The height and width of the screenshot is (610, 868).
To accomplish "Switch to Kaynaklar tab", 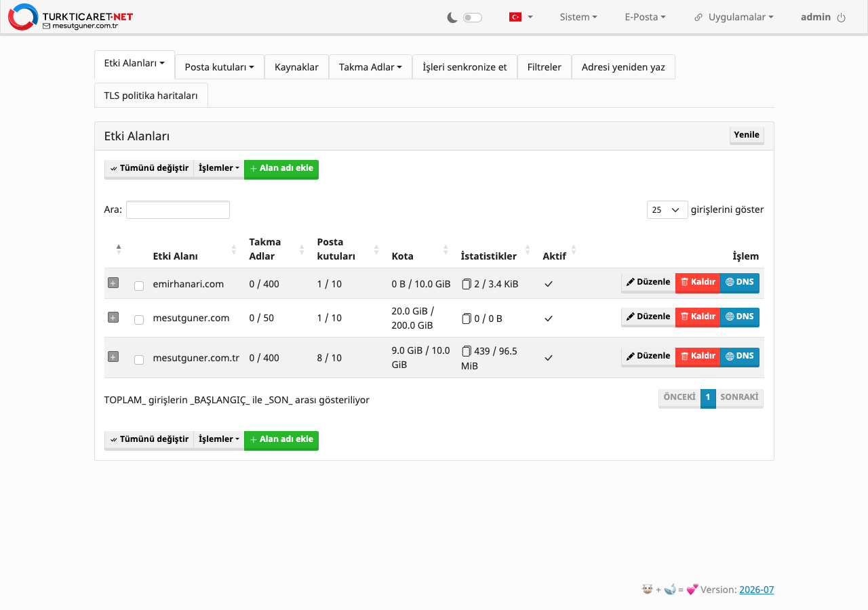I will pyautogui.click(x=296, y=67).
